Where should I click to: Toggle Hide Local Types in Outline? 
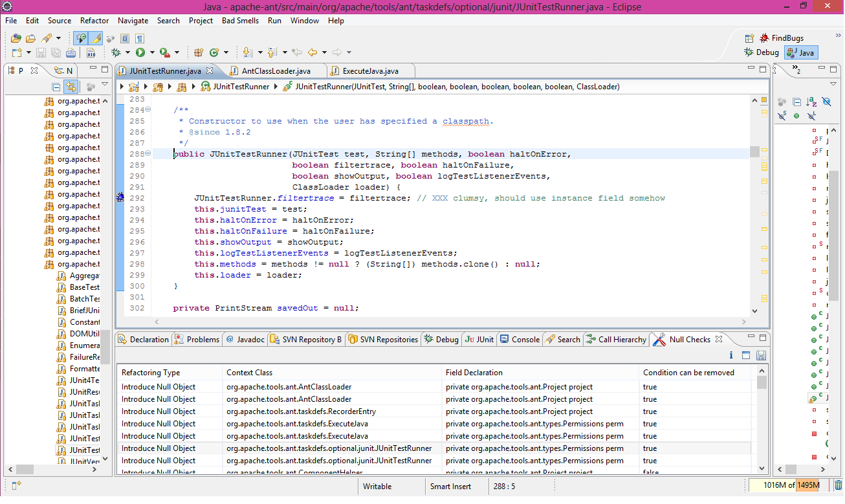pyautogui.click(x=811, y=116)
